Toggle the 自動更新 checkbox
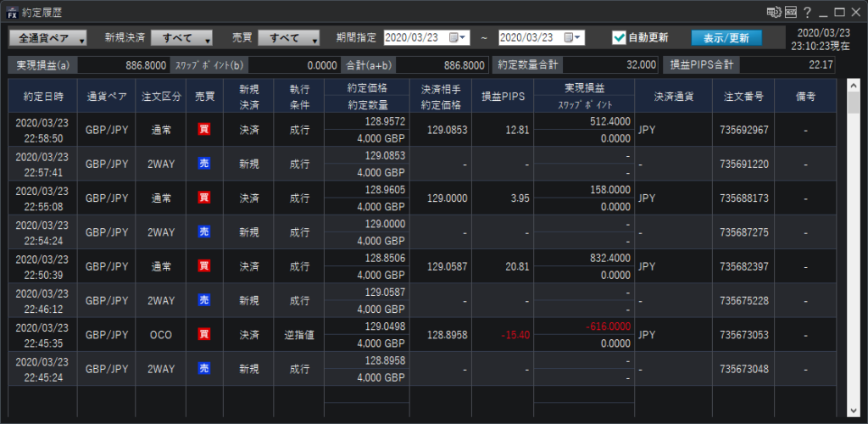 (619, 37)
